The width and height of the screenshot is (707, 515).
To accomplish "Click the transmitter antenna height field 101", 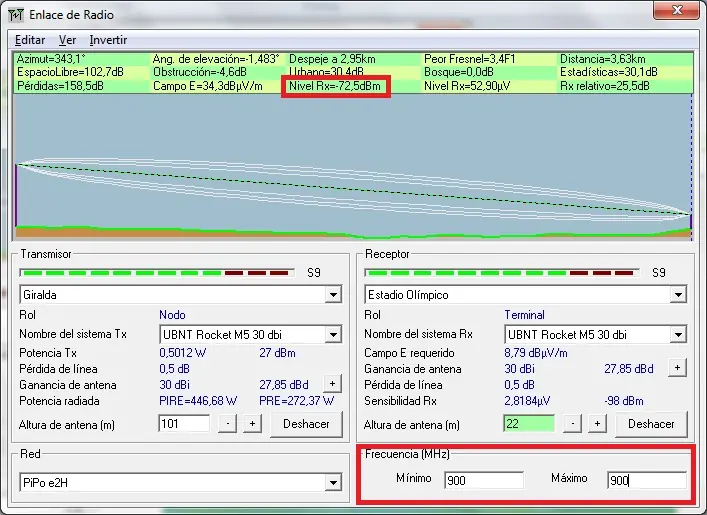I will (184, 424).
